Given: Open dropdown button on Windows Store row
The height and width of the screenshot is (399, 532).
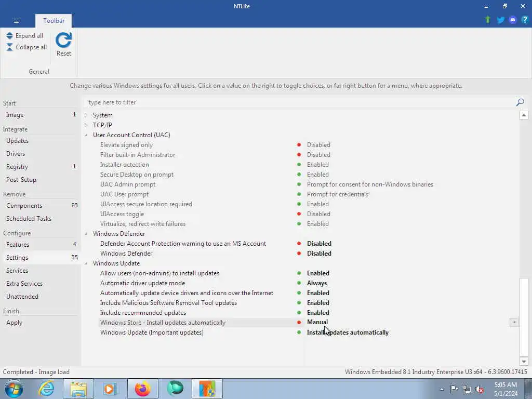Looking at the screenshot, I should [514, 322].
